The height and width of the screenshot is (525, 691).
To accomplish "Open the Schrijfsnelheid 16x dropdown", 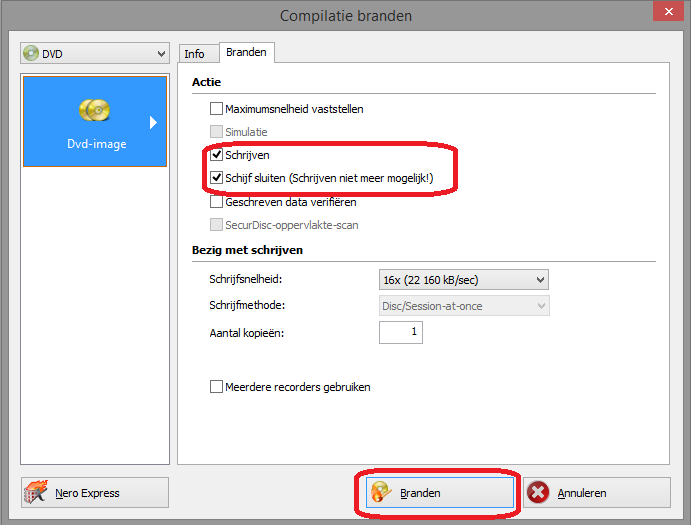I will point(464,279).
